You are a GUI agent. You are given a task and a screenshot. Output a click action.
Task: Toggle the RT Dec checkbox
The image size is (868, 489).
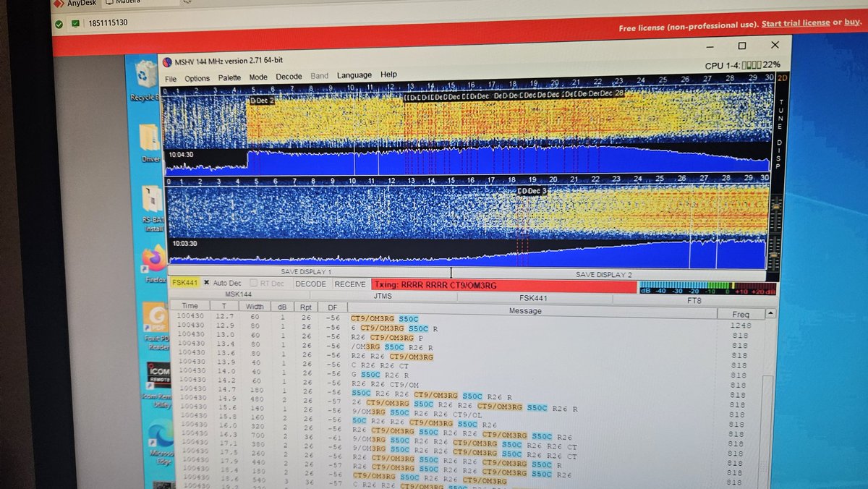254,283
